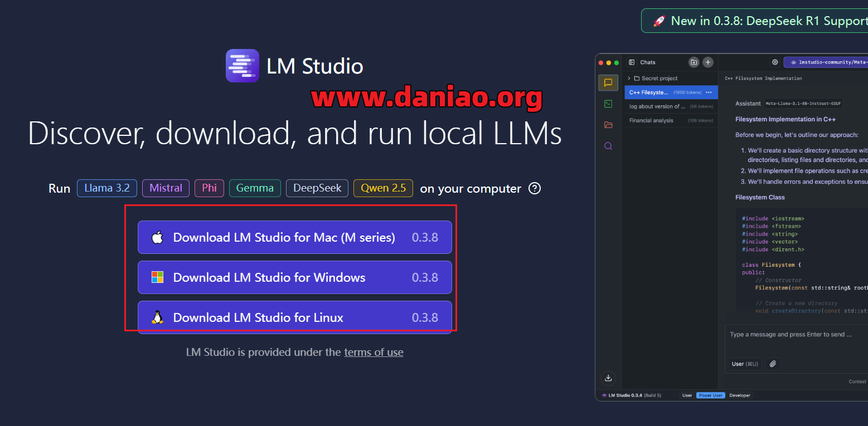Select the User mode tab
Viewport: 868px width, 426px height.
point(687,395)
